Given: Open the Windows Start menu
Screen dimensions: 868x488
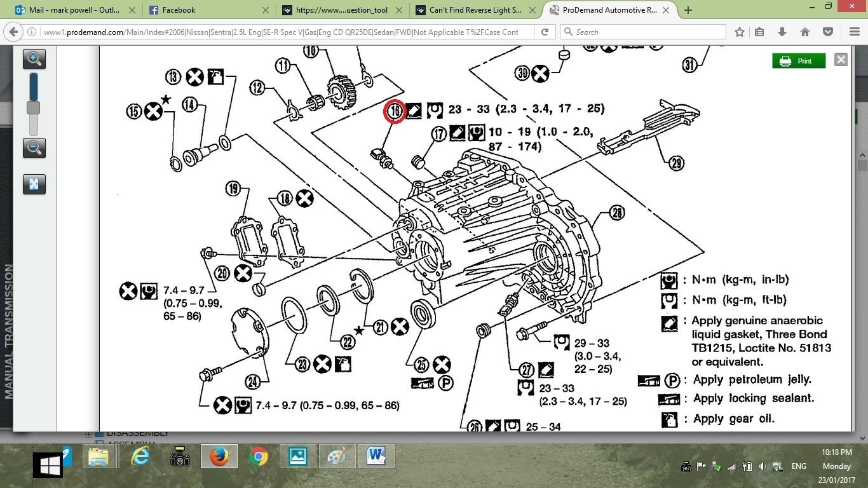Looking at the screenshot, I should 49,465.
